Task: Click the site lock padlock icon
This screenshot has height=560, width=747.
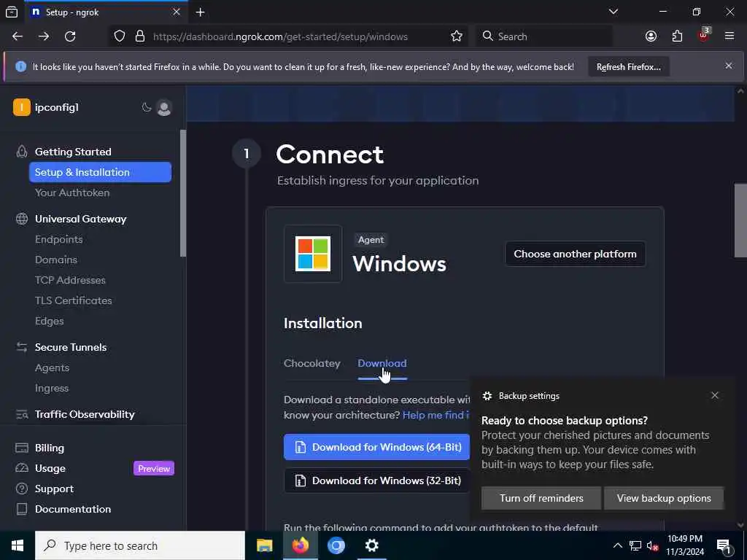Action: tap(139, 36)
